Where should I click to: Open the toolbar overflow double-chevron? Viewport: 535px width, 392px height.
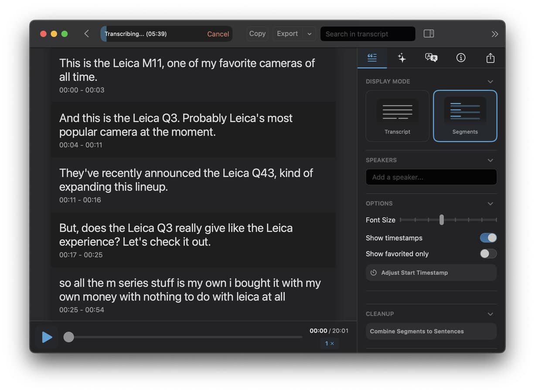(x=494, y=34)
